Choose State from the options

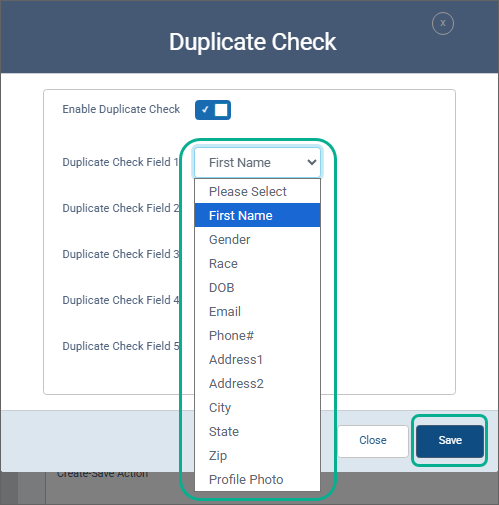click(257, 431)
